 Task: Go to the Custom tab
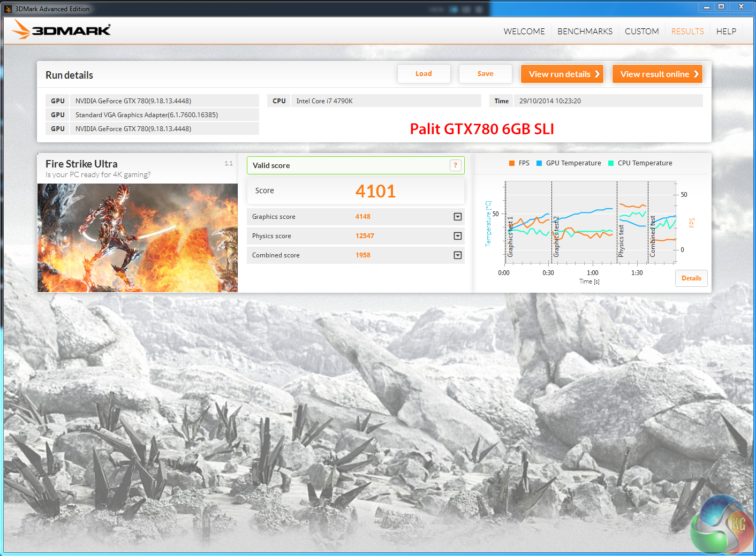(641, 32)
